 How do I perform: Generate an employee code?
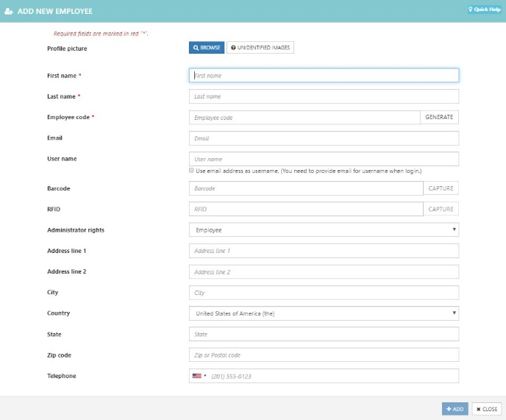point(439,117)
